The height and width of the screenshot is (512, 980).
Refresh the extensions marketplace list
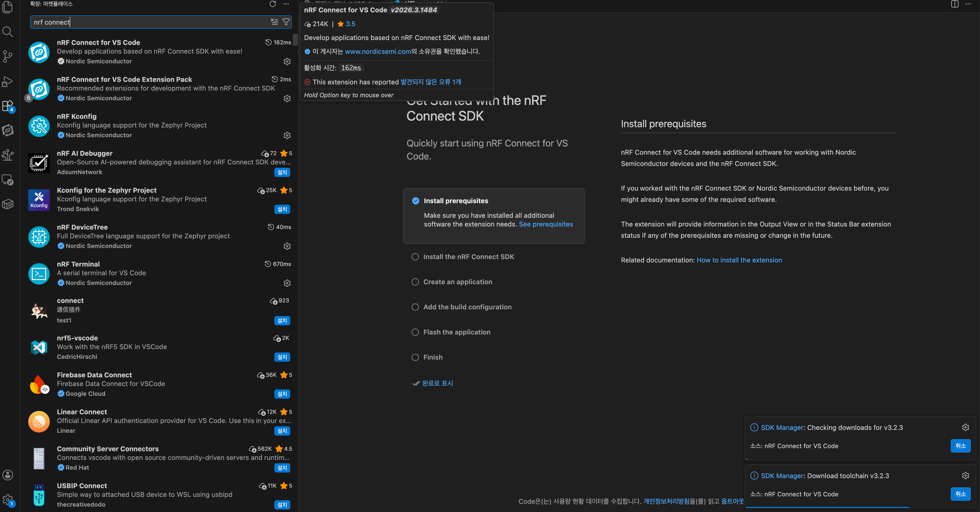coord(273,4)
